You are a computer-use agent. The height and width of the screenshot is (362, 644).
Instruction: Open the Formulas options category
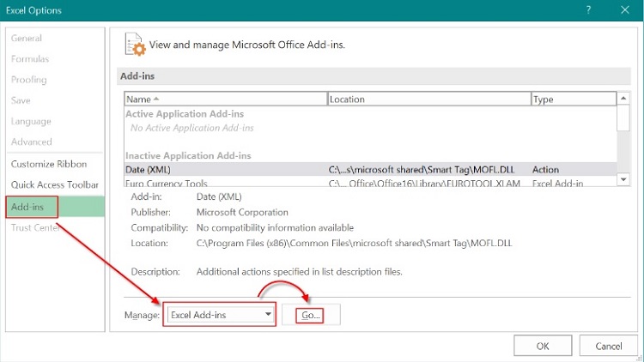pos(30,59)
